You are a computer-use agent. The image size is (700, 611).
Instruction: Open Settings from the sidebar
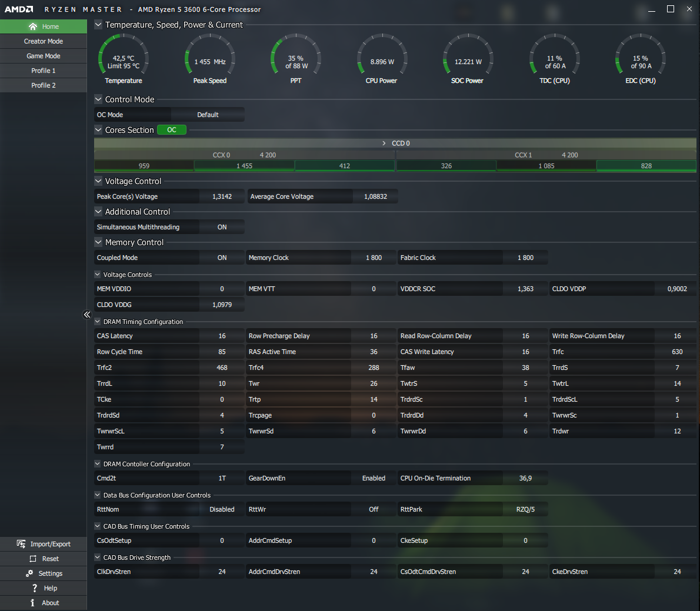point(44,573)
